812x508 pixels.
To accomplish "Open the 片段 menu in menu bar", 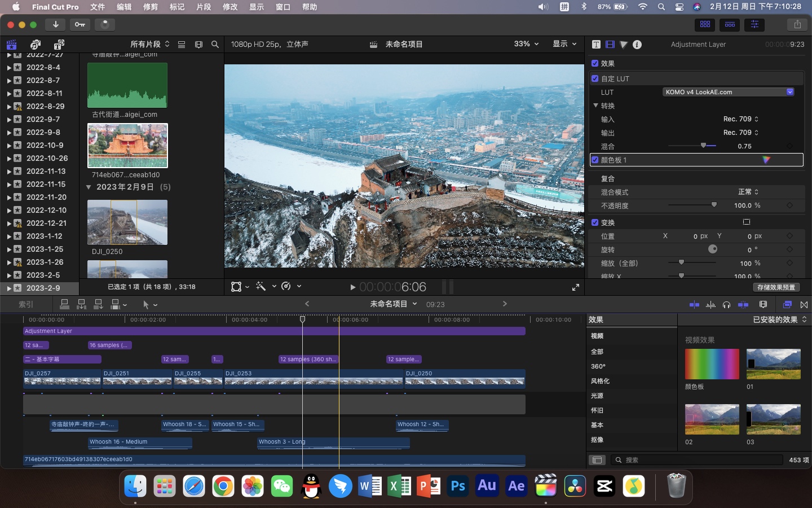I will tap(204, 7).
